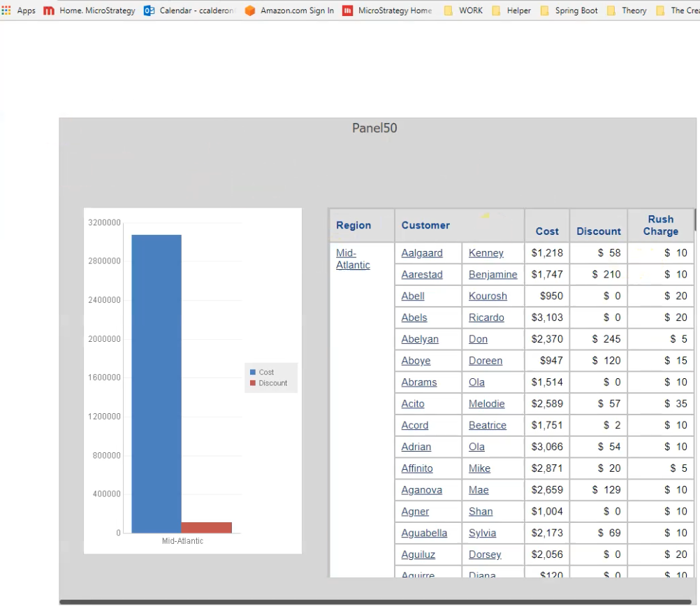Click the blue Cost legend swatch
The image size is (700, 611).
click(253, 373)
